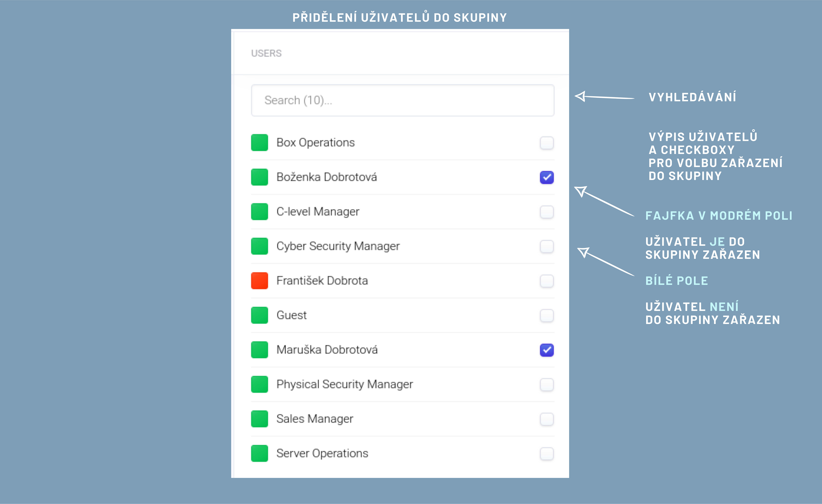The image size is (822, 504).
Task: Enable the Cyber Security Manager checkbox
Action: (546, 247)
